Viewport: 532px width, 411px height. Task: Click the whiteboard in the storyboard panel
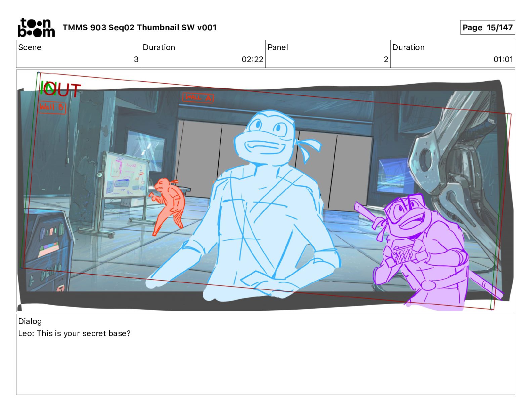(126, 175)
